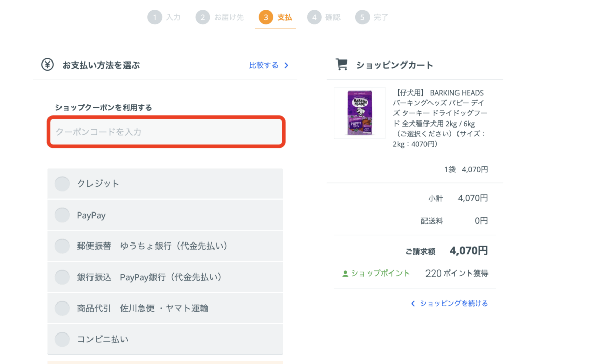Select PayPay as payment method
Screen dimensions: 610x364
pyautogui.click(x=62, y=215)
